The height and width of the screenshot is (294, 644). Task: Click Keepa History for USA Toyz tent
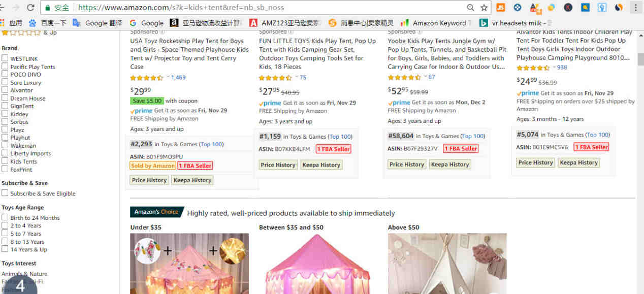pos(192,180)
